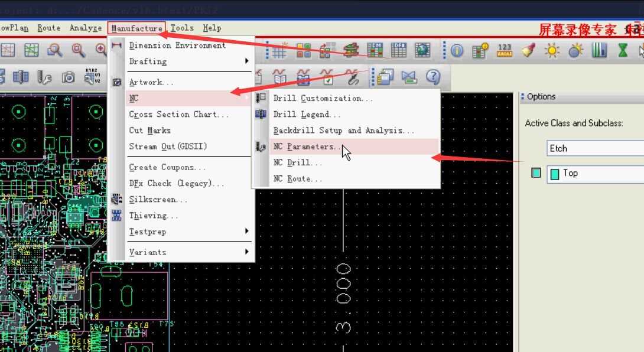The image size is (644, 352).
Task: Click the Options panel title bar
Action: (x=582, y=97)
